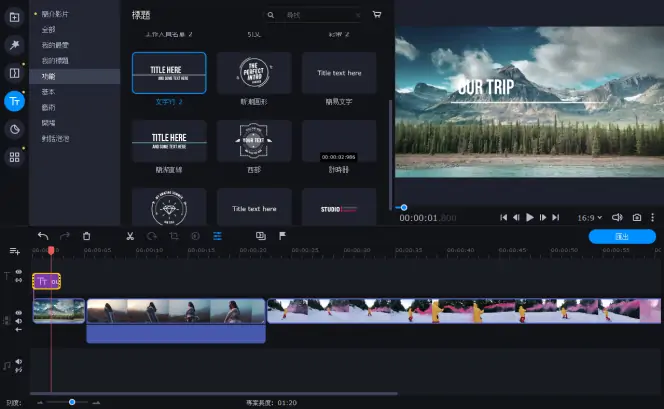
Task: Select THE PERFECT INTRO circular title thumbnail
Action: click(254, 73)
